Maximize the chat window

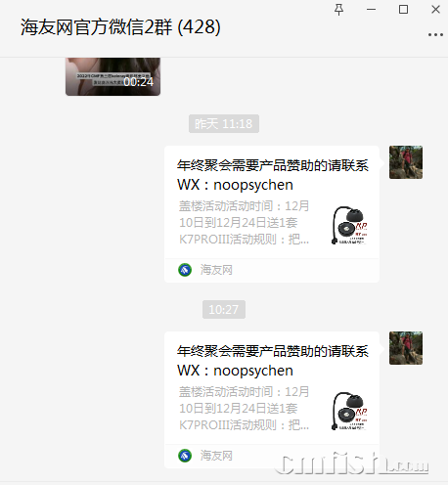(403, 10)
